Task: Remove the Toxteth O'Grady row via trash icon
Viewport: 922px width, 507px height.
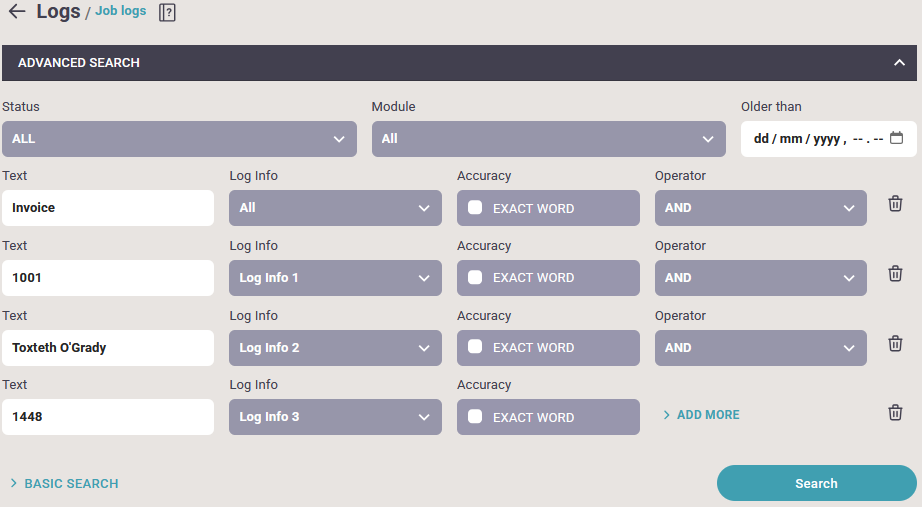Action: 895,343
